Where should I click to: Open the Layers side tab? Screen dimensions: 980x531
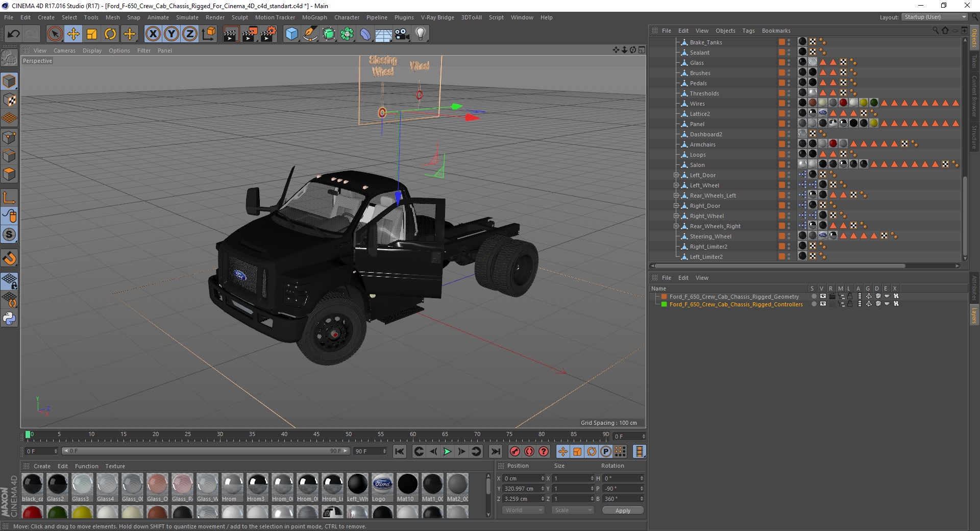(974, 316)
